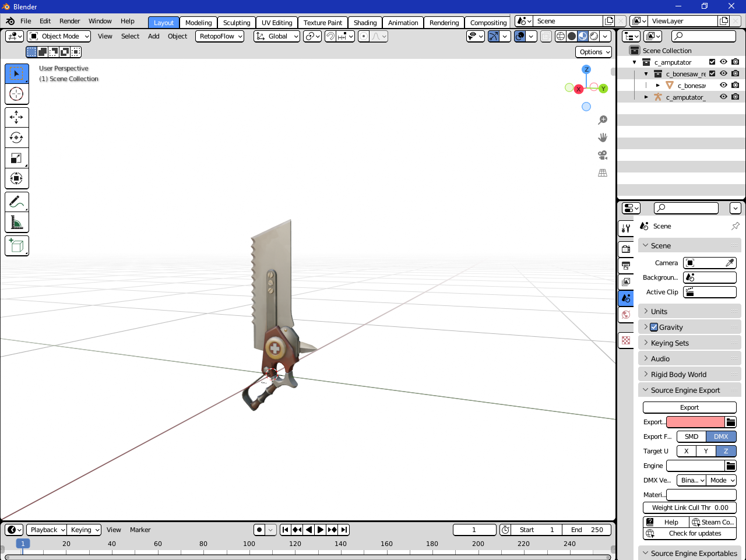The height and width of the screenshot is (560, 746).
Task: Select the Measure tool
Action: click(x=16, y=223)
